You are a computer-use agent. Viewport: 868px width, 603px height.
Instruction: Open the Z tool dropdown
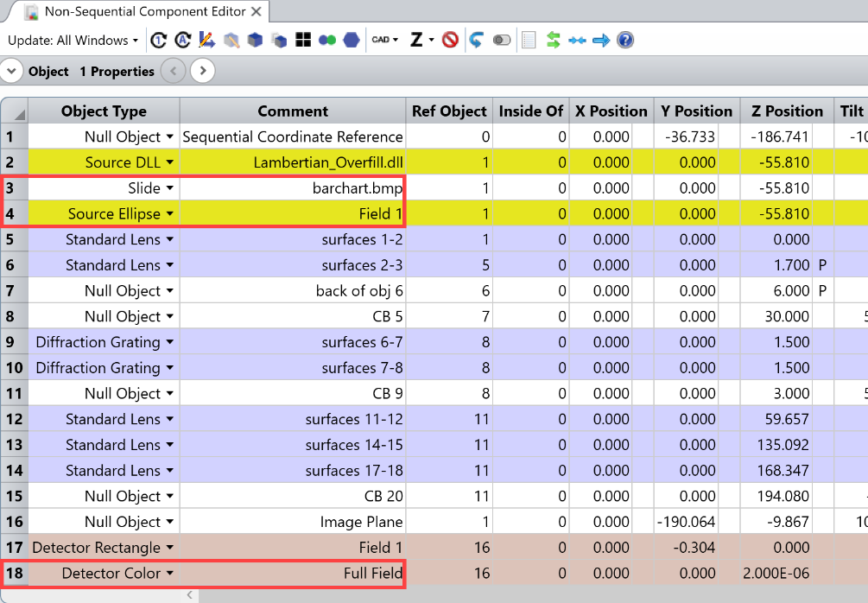click(421, 40)
